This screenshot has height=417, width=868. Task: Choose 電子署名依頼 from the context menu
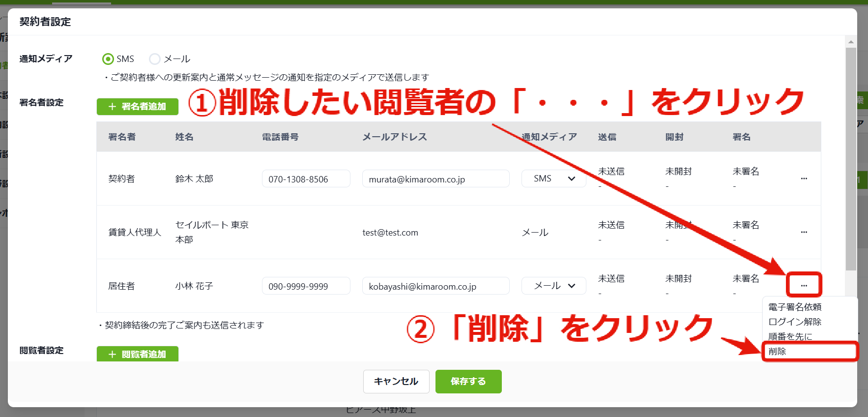tap(795, 307)
